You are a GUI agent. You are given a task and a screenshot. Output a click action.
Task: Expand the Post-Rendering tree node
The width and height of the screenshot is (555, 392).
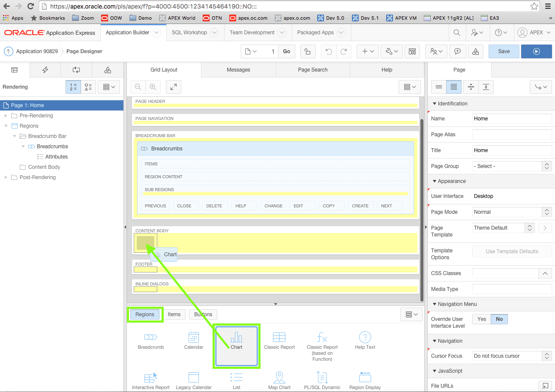pyautogui.click(x=6, y=177)
